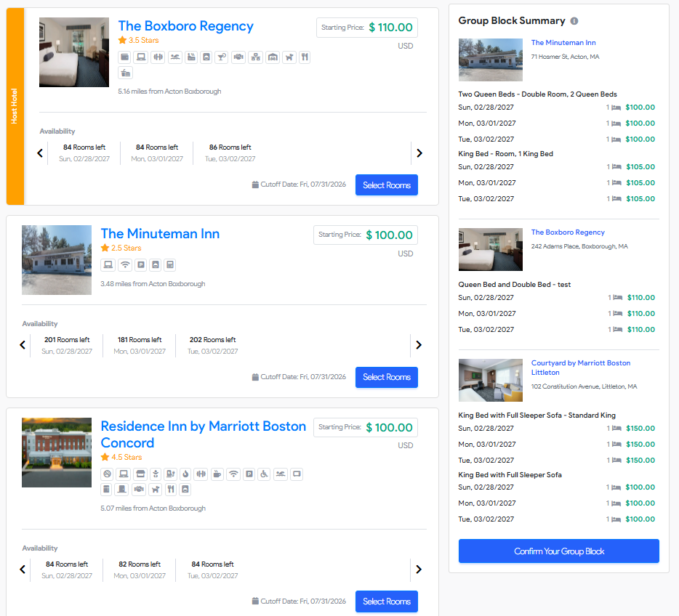The image size is (679, 616).
Task: Click Residence Inn store shop amenity icon
Action: point(140,474)
